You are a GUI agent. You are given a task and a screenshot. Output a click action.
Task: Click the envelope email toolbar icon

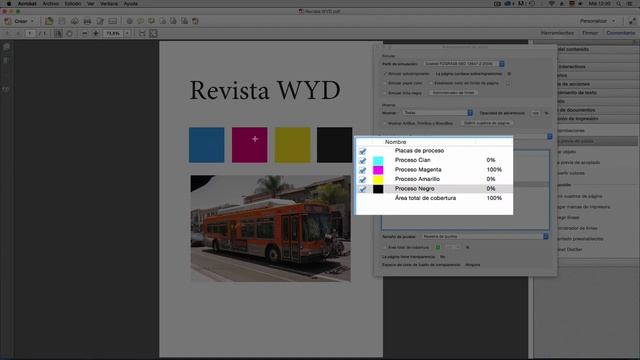113,21
